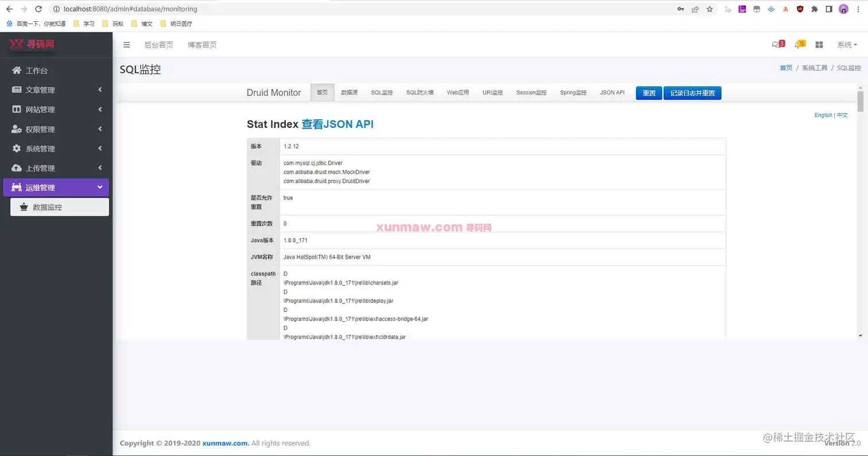The height and width of the screenshot is (456, 868).
Task: Open the Chrome profile avatar
Action: [x=843, y=9]
